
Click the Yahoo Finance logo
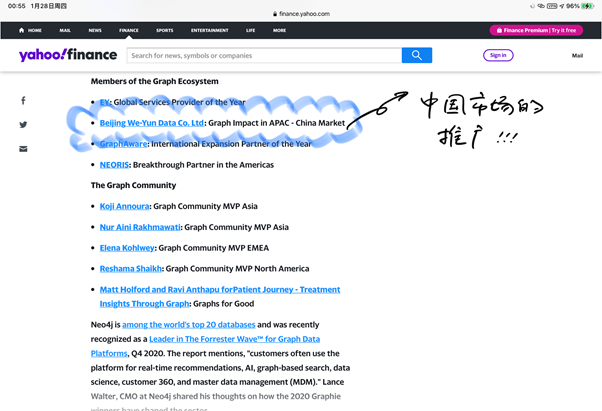tap(68, 55)
